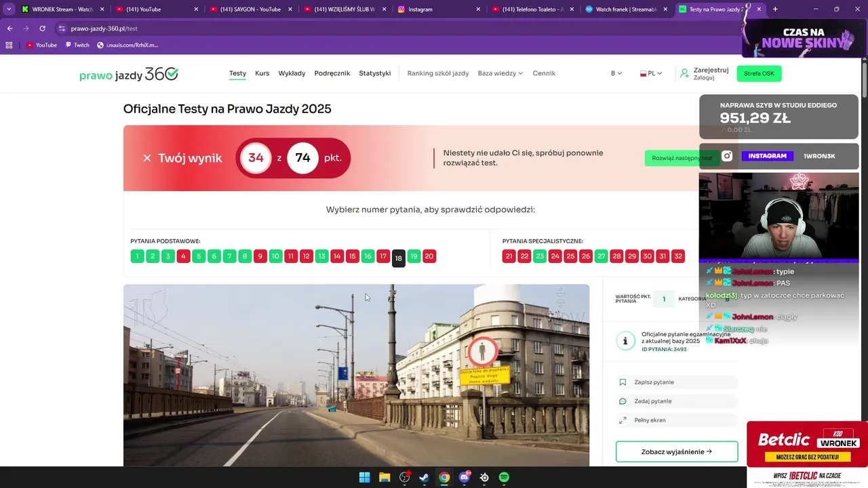Select specialist question number 30
This screenshot has height=488, width=868.
(x=647, y=256)
